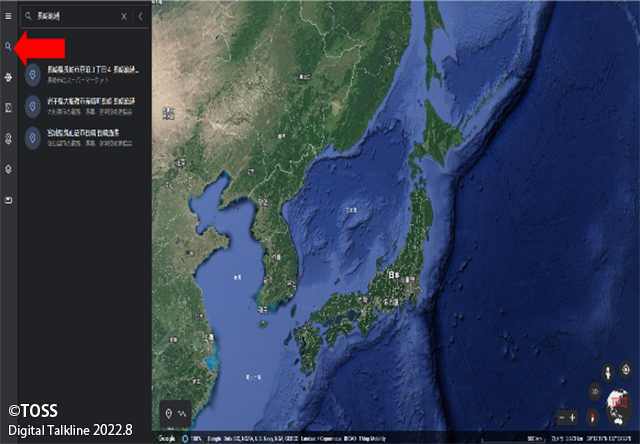Clear the search text with the X
This screenshot has width=640, height=444.
pyautogui.click(x=124, y=17)
